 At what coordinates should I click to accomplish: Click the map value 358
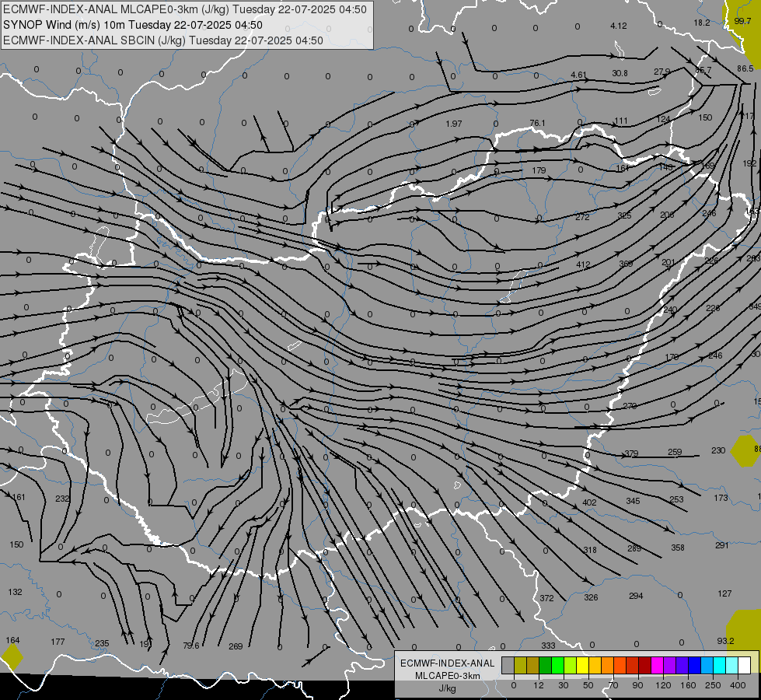point(678,548)
